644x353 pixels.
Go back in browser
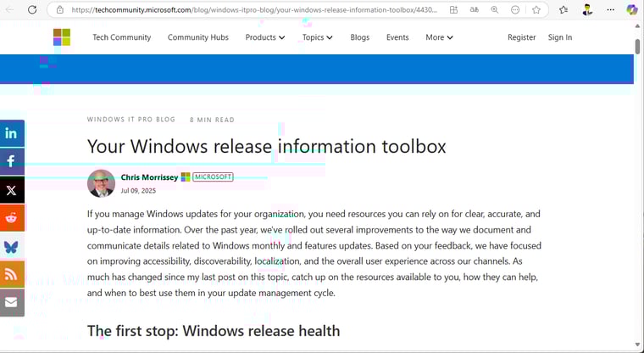(9, 10)
